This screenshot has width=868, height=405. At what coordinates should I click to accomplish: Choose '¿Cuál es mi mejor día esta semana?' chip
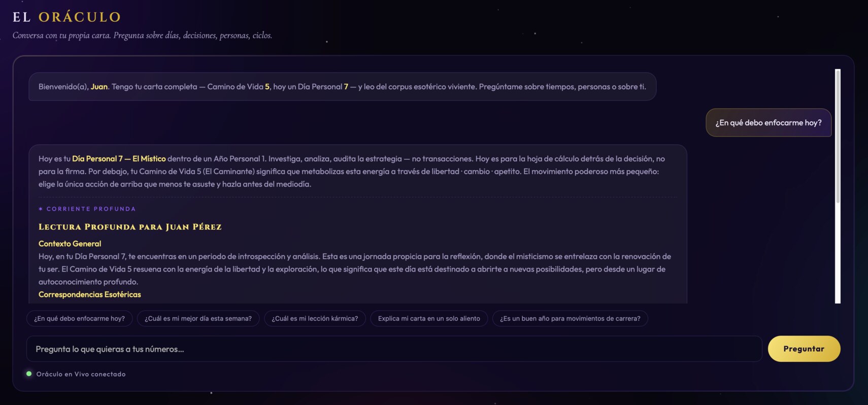click(198, 318)
